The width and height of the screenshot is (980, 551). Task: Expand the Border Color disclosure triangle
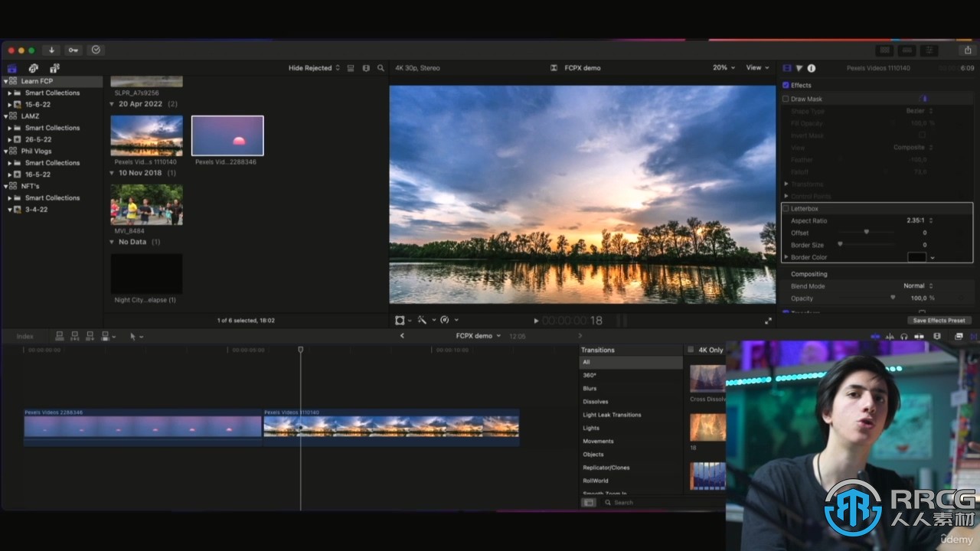[786, 257]
